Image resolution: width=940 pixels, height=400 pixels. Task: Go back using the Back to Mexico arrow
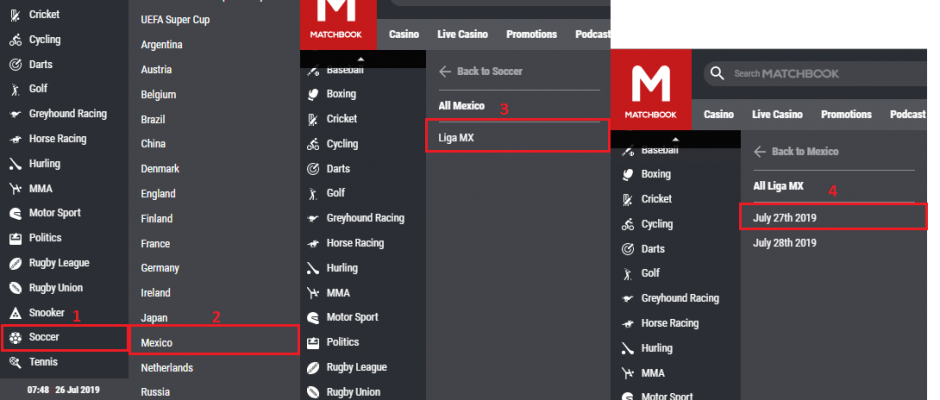click(x=760, y=152)
